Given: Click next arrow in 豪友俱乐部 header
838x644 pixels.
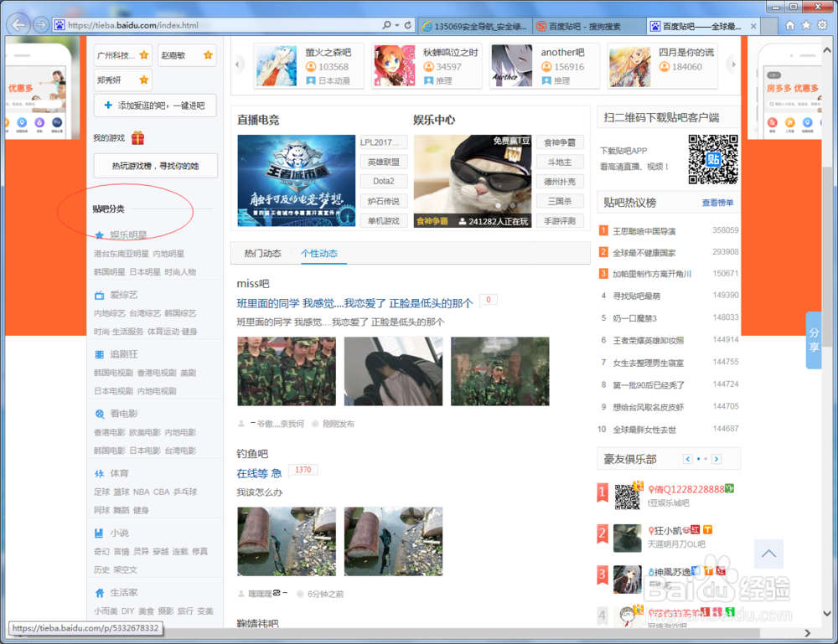Looking at the screenshot, I should point(716,459).
